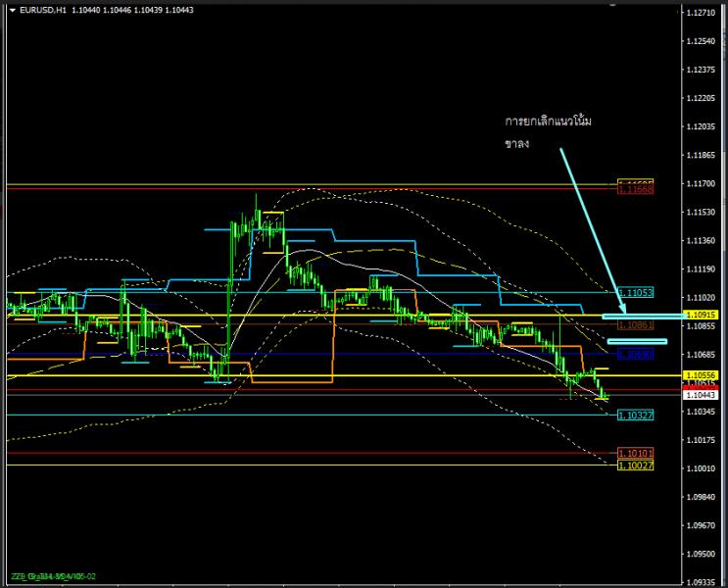The width and height of the screenshot is (728, 588).
Task: Select the blue price label below 1.10861
Action: pyautogui.click(x=632, y=353)
